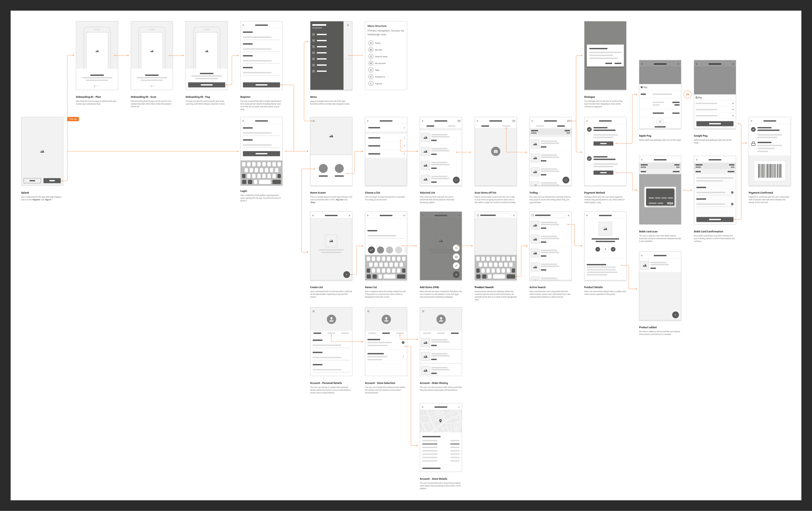Open the hamburger menu on the Home Screen
Screen dimensions: 812x511
tap(314, 121)
